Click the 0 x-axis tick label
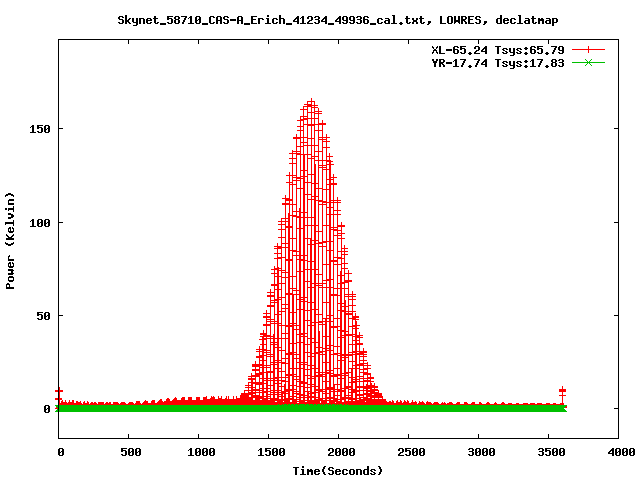 click(60, 452)
